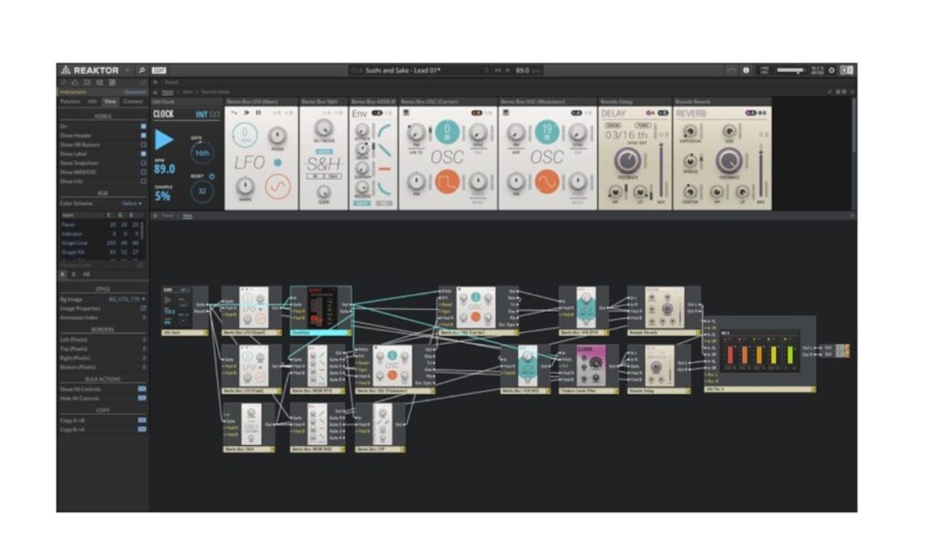Toggle the Show Label checkbox
Image resolution: width=934 pixels, height=560 pixels.
[143, 154]
